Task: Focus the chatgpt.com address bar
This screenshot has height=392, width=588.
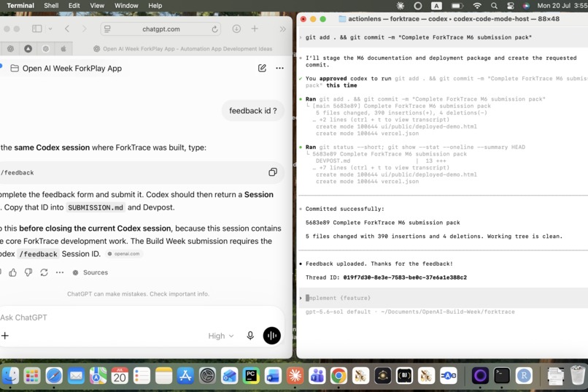Action: point(161,29)
